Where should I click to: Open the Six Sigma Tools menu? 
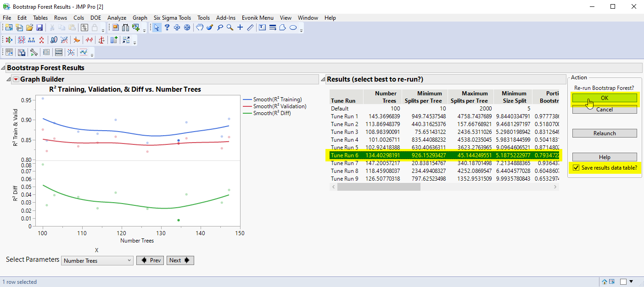(x=172, y=17)
